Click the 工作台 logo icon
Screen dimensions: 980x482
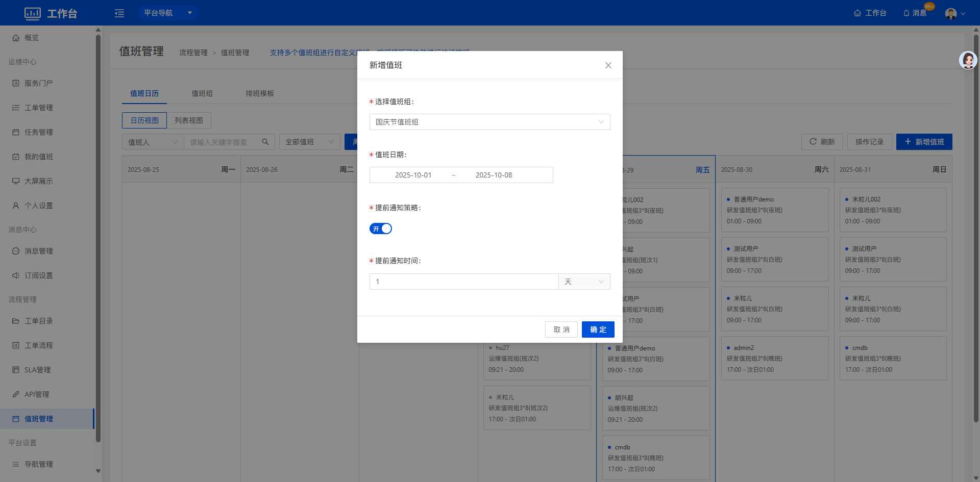33,13
